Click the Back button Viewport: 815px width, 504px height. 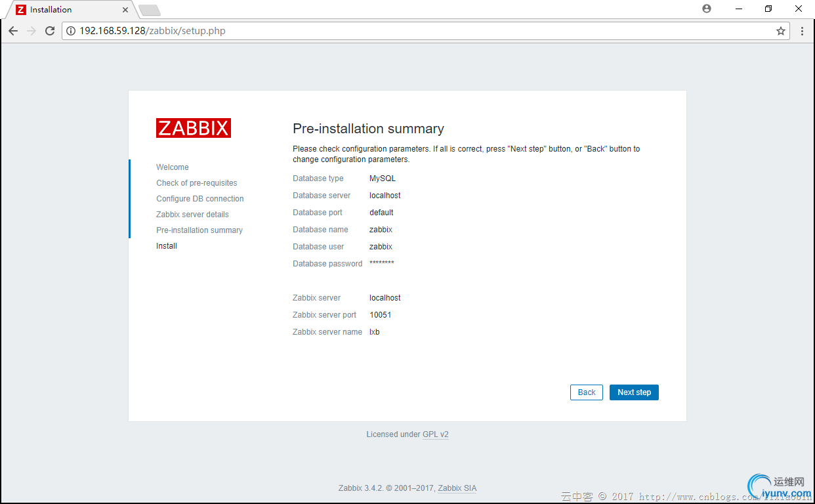[x=587, y=392]
